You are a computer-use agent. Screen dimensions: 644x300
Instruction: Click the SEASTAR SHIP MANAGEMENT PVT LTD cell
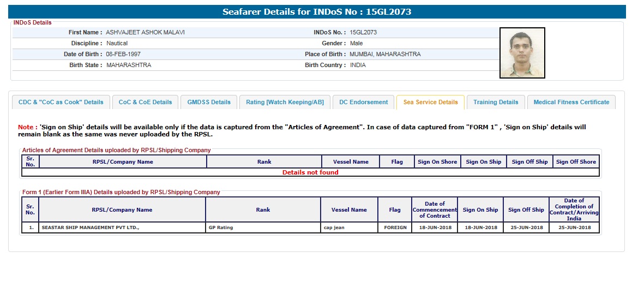coord(90,227)
